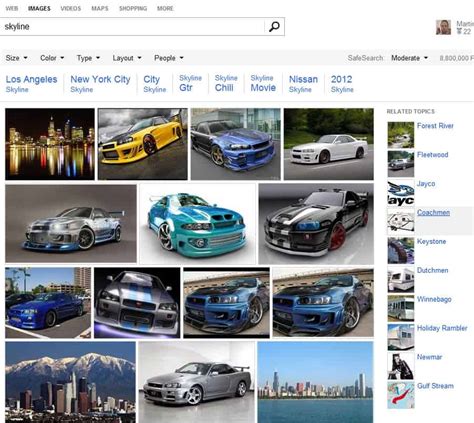Open the Keystone topic thumbnail
This screenshot has height=423, width=474.
coord(401,251)
